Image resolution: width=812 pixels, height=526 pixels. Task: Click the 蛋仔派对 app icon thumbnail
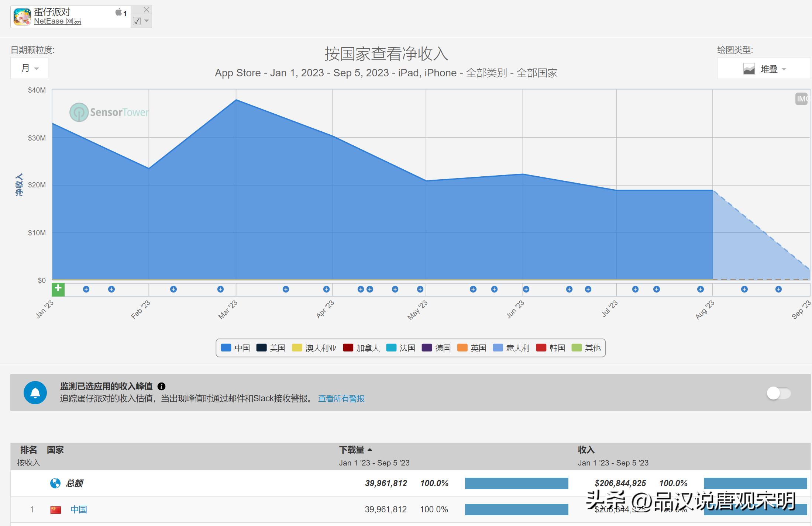(x=22, y=16)
